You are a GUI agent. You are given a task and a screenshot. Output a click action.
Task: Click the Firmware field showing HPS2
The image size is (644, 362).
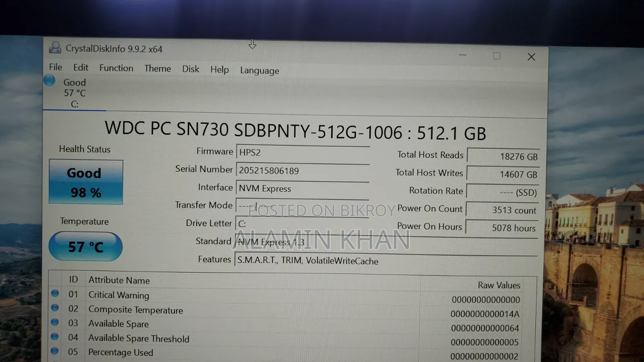(x=303, y=152)
